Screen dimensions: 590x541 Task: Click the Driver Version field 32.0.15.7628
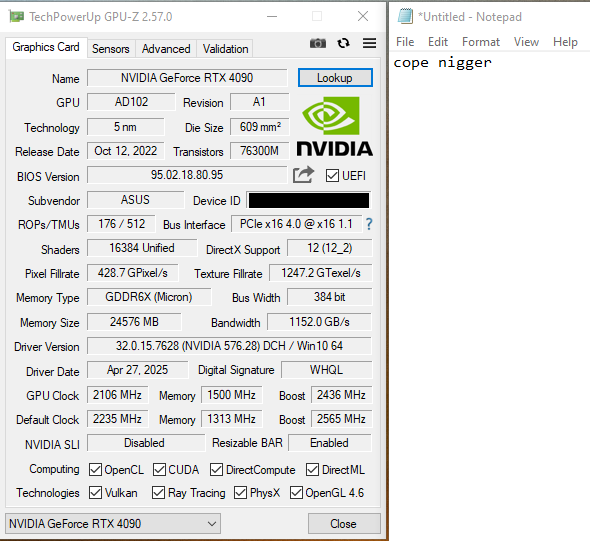[229, 346]
